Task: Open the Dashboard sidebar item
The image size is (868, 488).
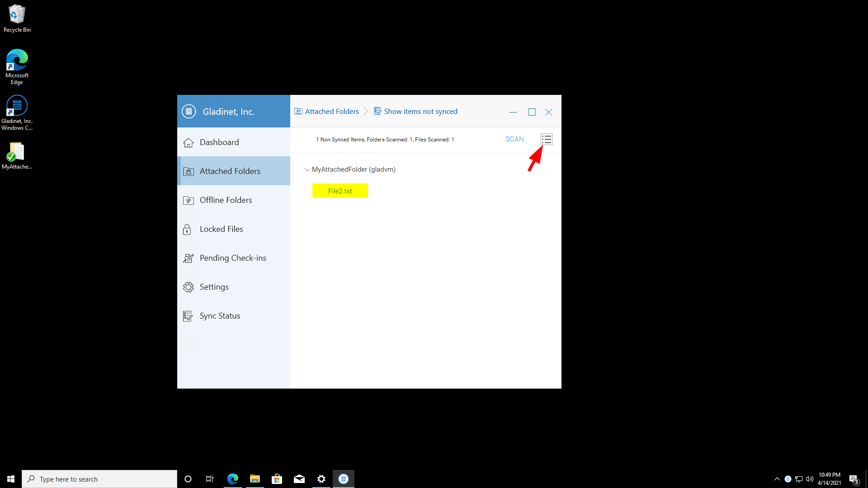Action: click(234, 142)
